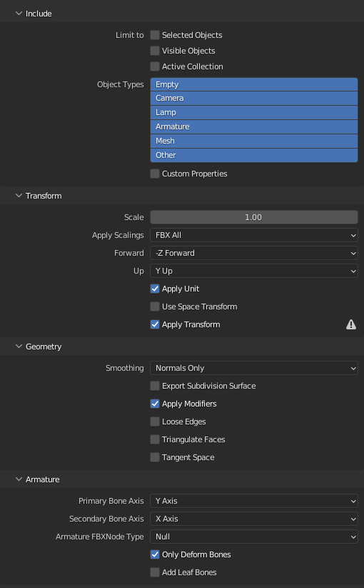Toggle Mesh in Object Types list

(254, 141)
